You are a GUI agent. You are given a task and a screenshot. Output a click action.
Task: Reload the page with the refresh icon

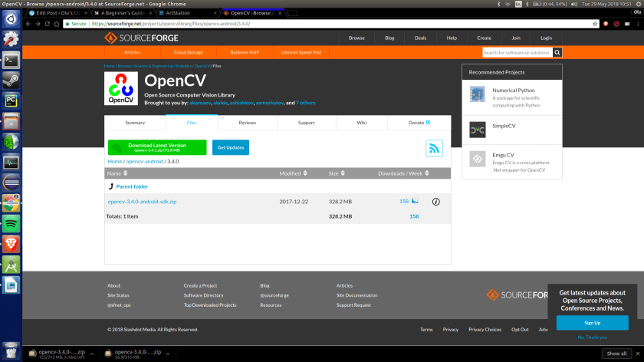pyautogui.click(x=48, y=24)
